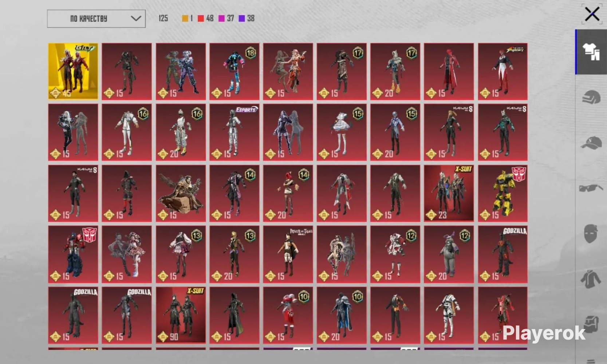Select the level 17 outfit priced 20
The height and width of the screenshot is (364, 607).
click(395, 71)
